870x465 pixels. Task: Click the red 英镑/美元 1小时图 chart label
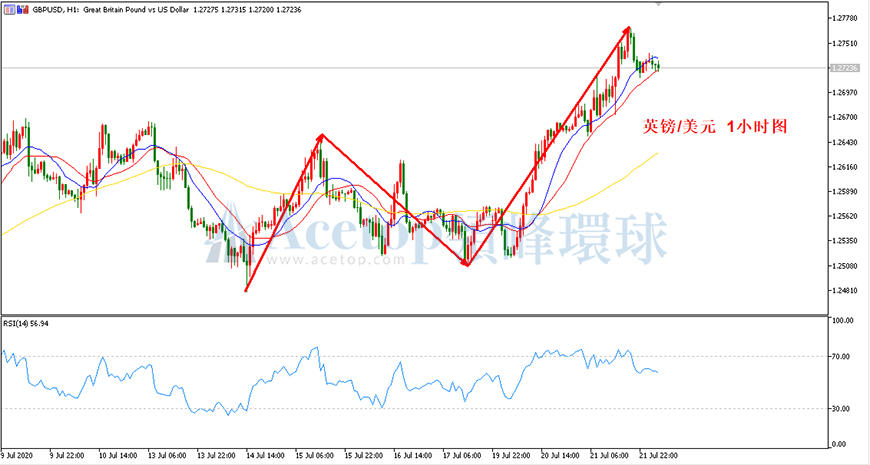click(715, 127)
